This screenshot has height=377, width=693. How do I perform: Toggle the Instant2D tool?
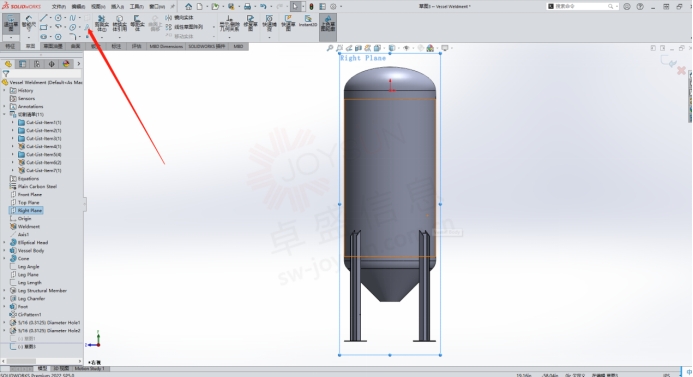[308, 21]
